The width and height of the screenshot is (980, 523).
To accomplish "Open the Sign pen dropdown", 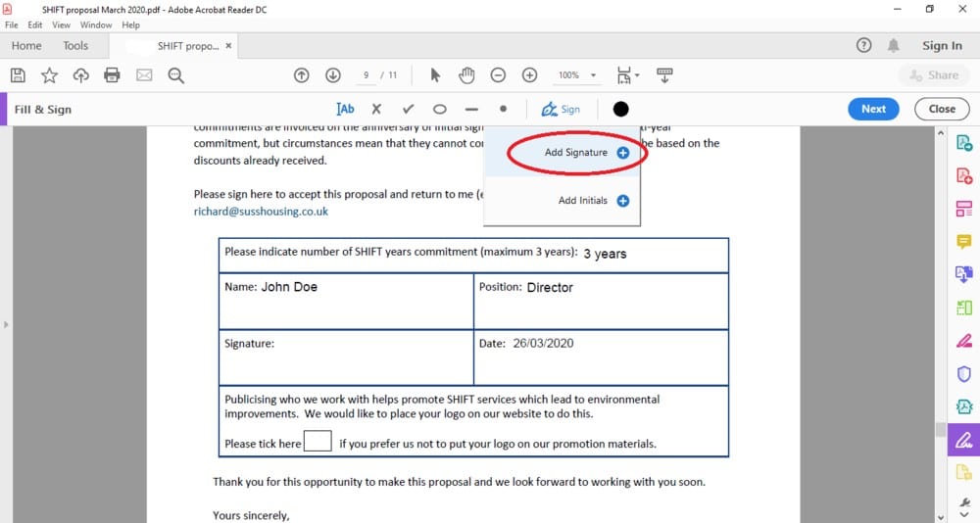I will (x=561, y=110).
